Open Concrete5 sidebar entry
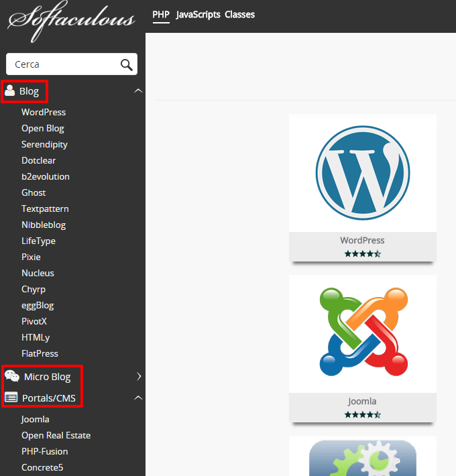The image size is (456, 476). coord(42,468)
